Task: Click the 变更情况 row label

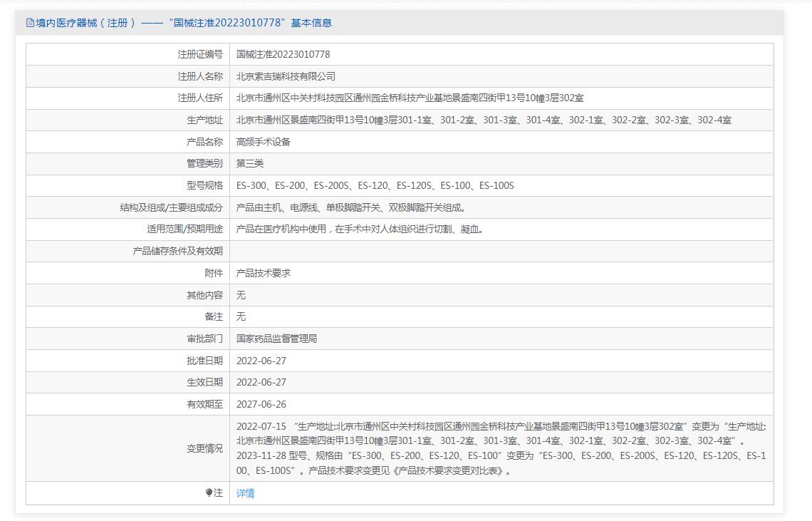Action: (204, 448)
